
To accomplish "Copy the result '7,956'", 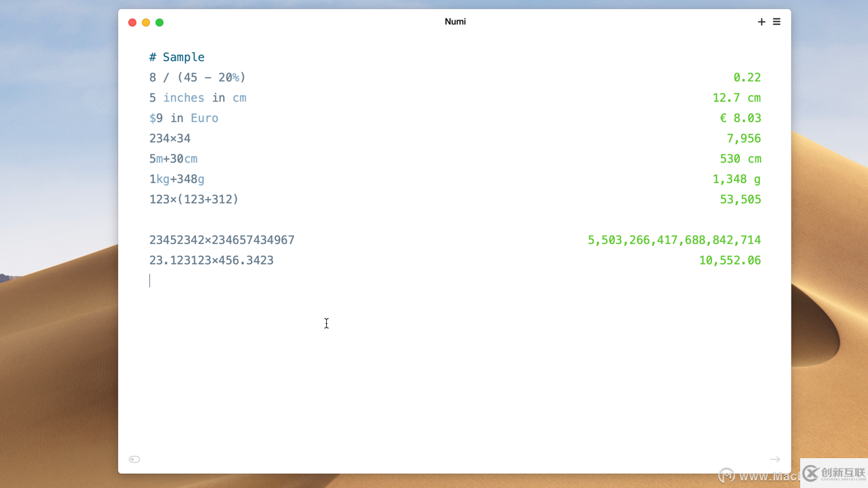I will pos(744,138).
